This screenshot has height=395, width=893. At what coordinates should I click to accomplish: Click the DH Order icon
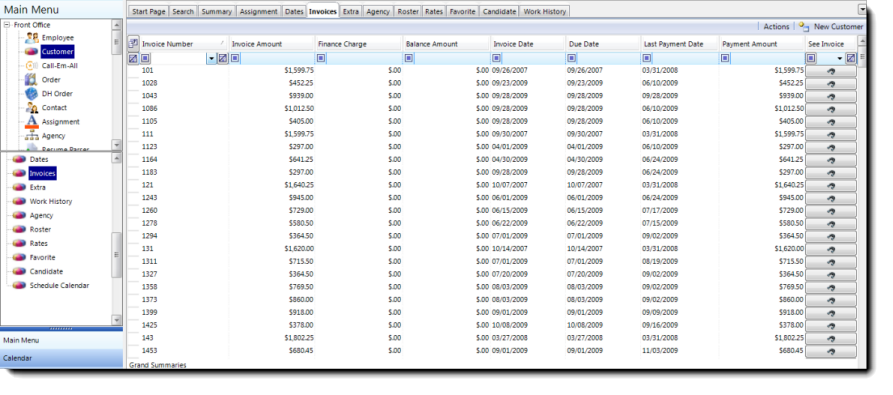pyautogui.click(x=32, y=94)
